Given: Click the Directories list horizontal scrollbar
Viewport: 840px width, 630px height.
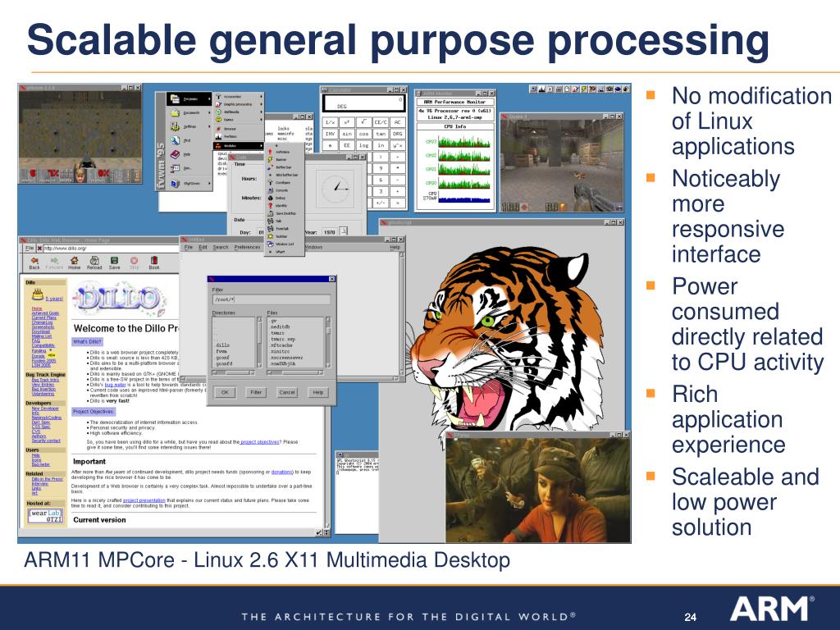Looking at the screenshot, I should (234, 372).
